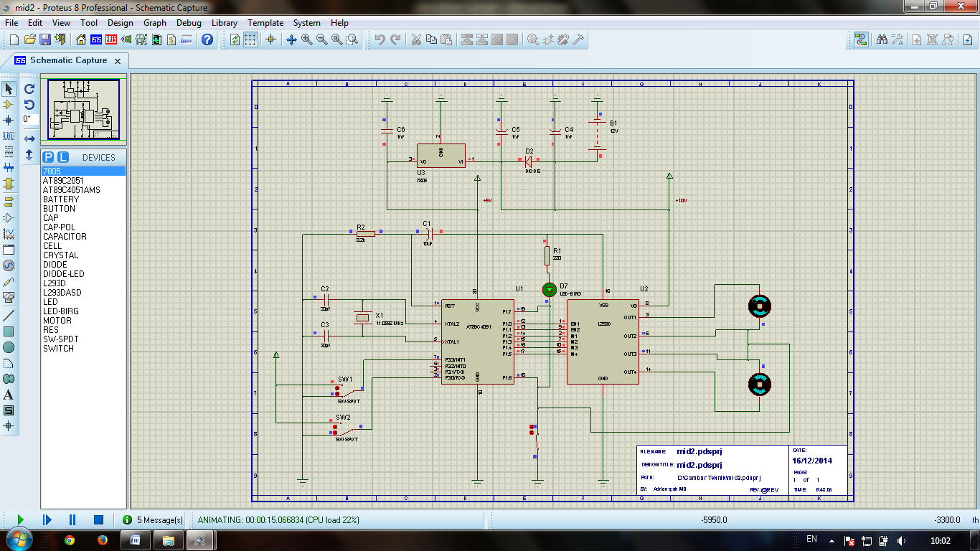The height and width of the screenshot is (551, 980).
Task: Select the Graph mode tool
Action: click(x=9, y=232)
